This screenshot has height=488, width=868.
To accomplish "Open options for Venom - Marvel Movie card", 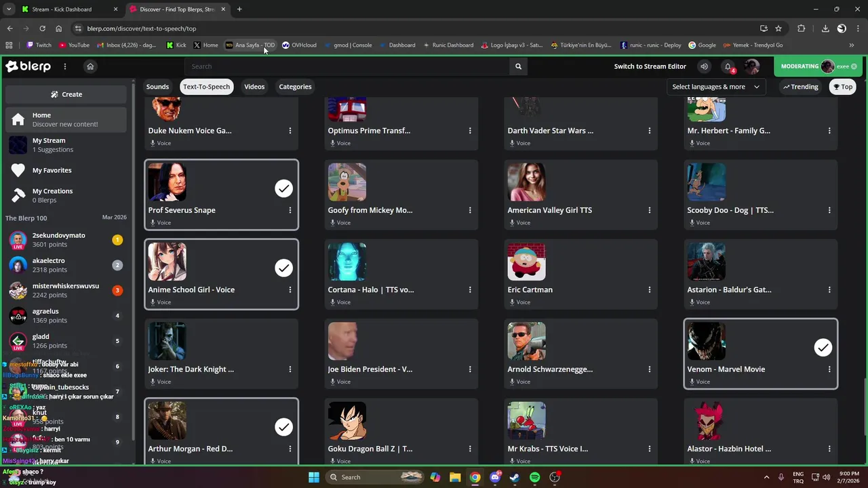I will tap(829, 369).
